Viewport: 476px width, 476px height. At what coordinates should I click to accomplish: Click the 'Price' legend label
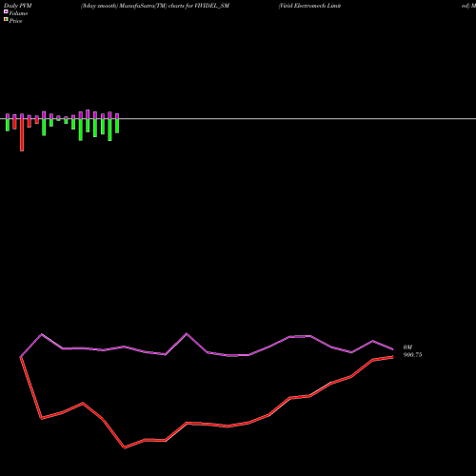[15, 21]
